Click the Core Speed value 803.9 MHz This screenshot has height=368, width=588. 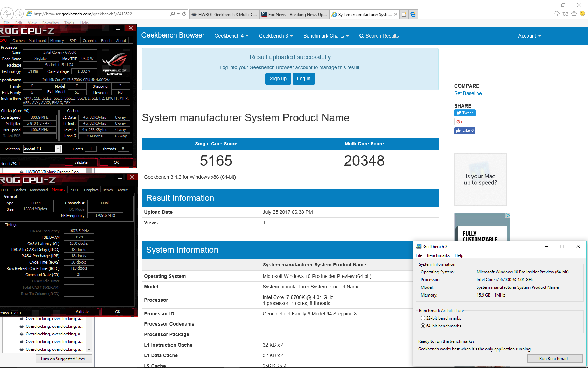point(40,118)
